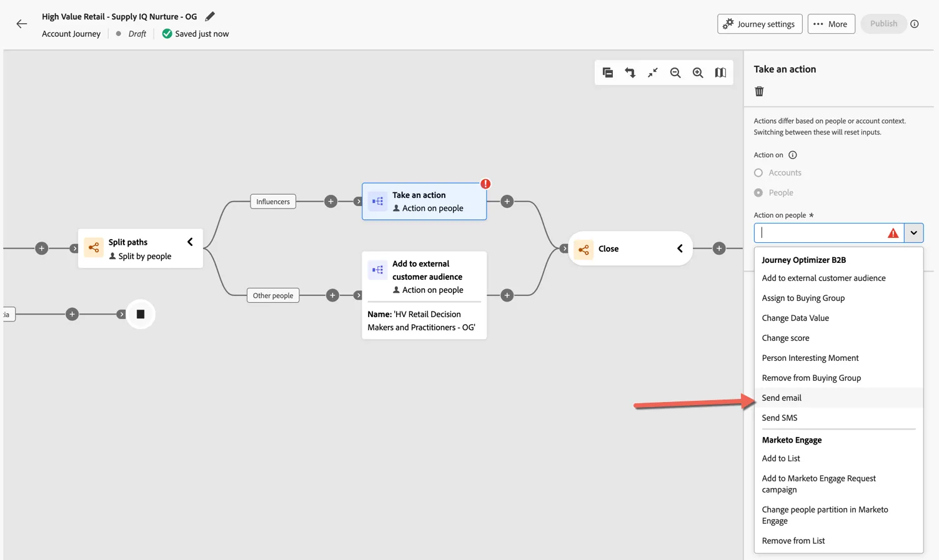The image size is (939, 560).
Task: Add a node after the Close node
Action: coord(719,248)
